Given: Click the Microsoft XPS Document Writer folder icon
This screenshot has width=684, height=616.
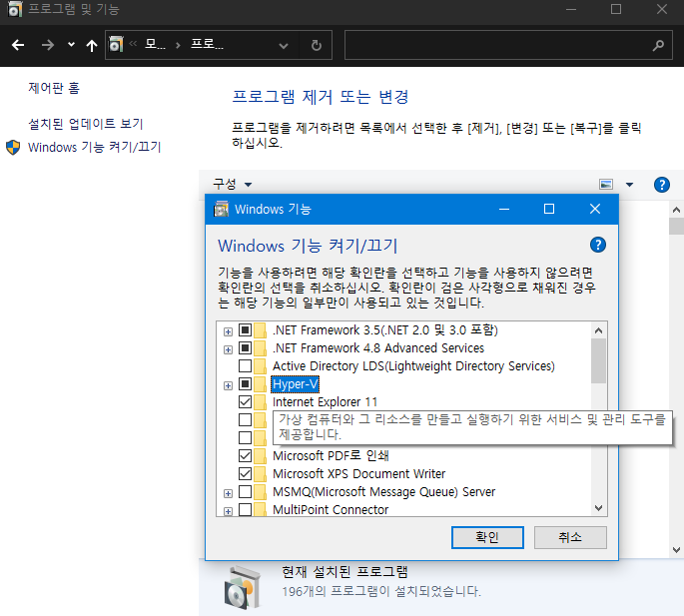Looking at the screenshot, I should 260,474.
